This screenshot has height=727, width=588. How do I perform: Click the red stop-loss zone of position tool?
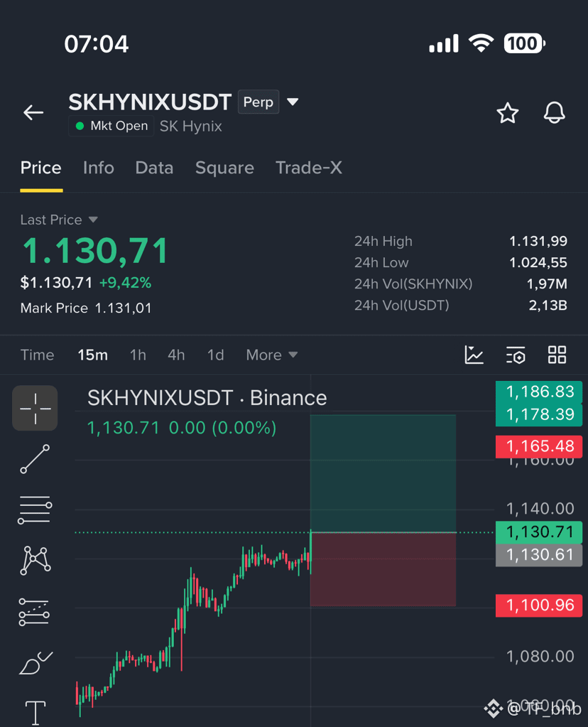pyautogui.click(x=383, y=569)
